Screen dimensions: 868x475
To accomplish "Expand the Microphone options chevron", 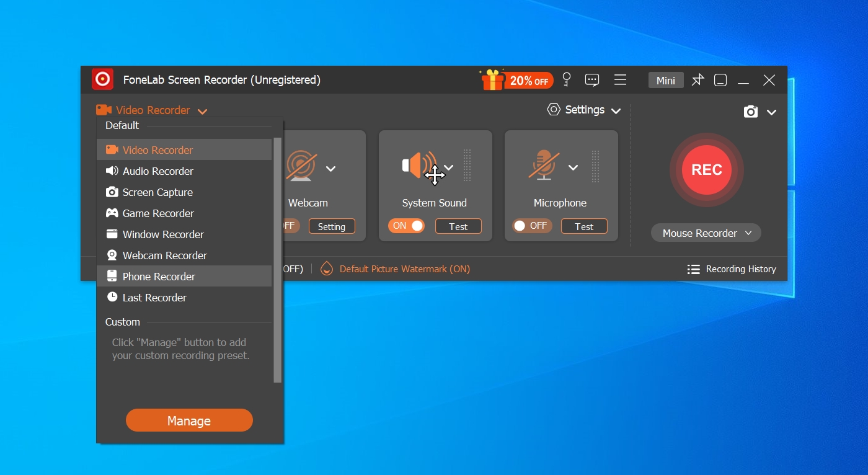I will pyautogui.click(x=573, y=167).
